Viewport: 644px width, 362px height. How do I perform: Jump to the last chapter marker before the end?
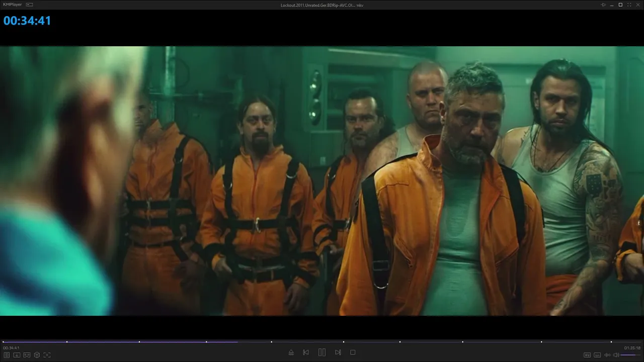pos(611,342)
